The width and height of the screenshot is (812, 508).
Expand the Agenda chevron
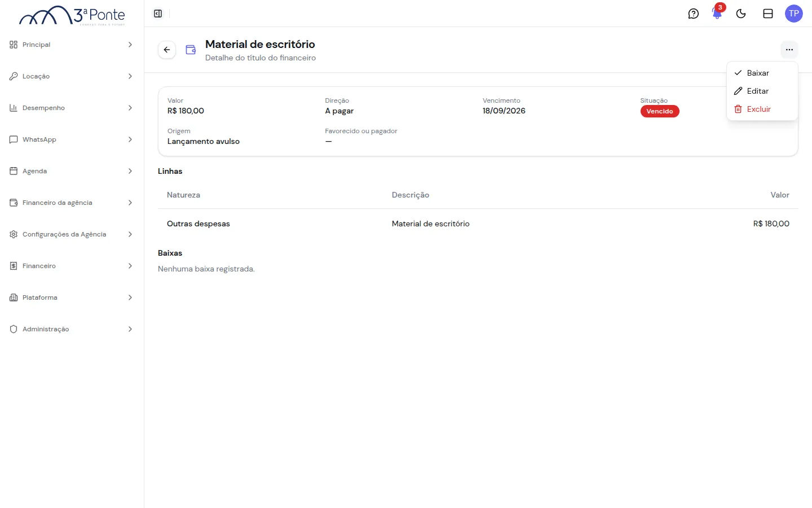point(130,171)
